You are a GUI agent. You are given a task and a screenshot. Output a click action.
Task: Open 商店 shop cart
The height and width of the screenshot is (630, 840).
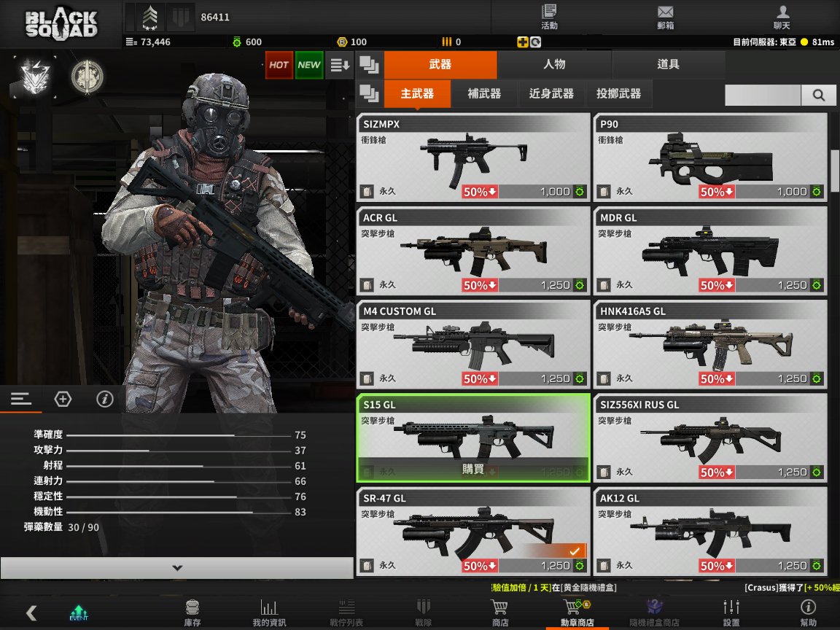tap(499, 612)
